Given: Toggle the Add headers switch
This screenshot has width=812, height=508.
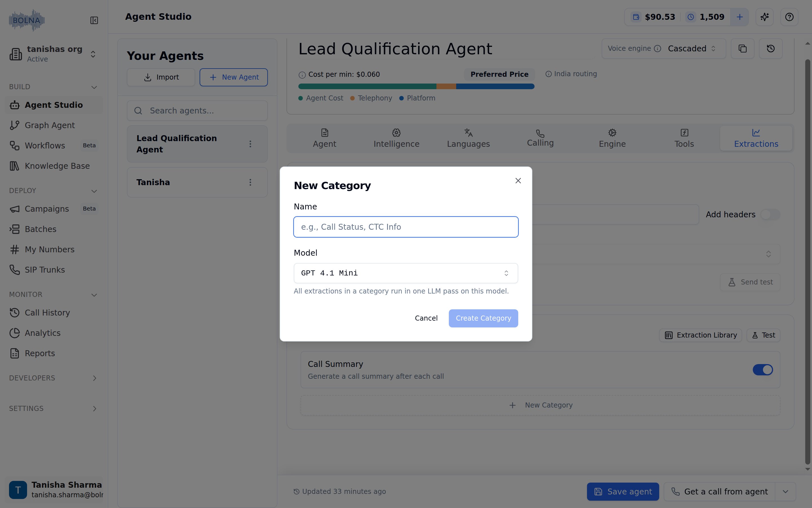Looking at the screenshot, I should click(x=770, y=214).
